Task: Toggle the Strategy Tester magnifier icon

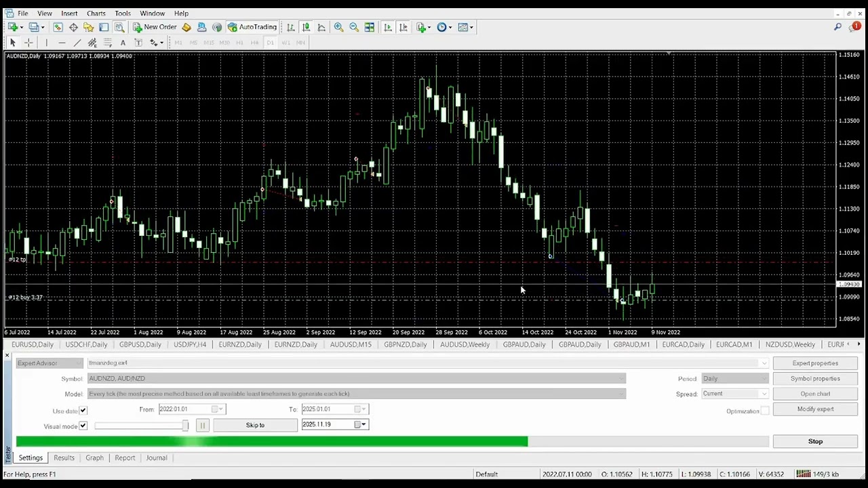Action: pyautogui.click(x=119, y=27)
